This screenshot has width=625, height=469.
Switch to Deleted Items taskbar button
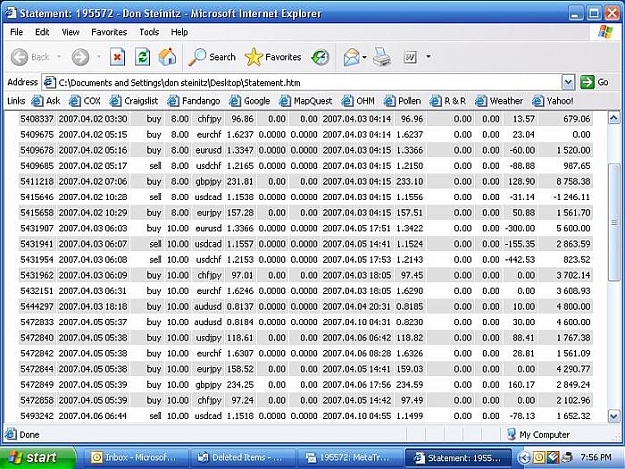[242, 457]
